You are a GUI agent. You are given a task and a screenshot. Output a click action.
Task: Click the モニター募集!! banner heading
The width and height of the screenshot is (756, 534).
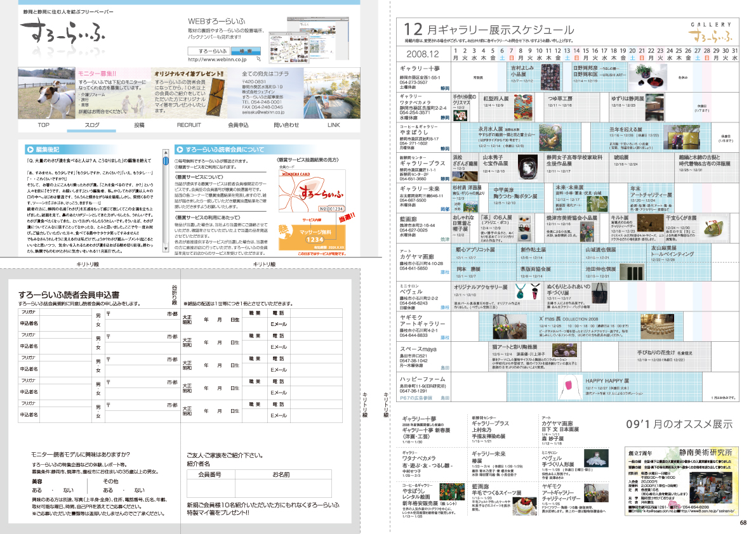point(97,74)
